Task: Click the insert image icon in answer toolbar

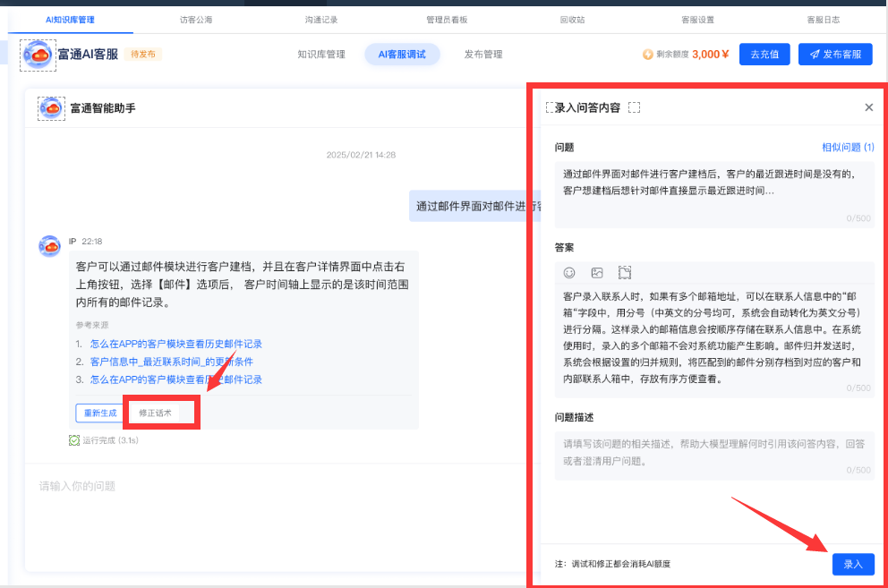Action: [597, 273]
